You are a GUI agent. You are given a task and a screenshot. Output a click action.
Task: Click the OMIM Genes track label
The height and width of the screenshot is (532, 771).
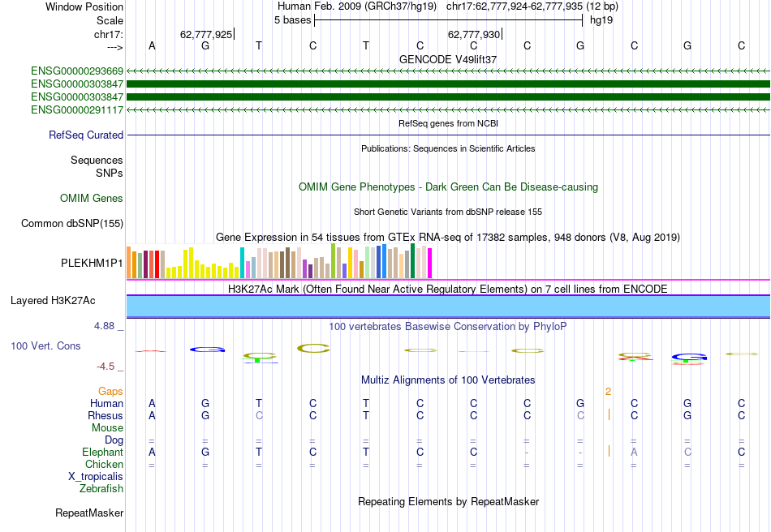click(x=92, y=199)
